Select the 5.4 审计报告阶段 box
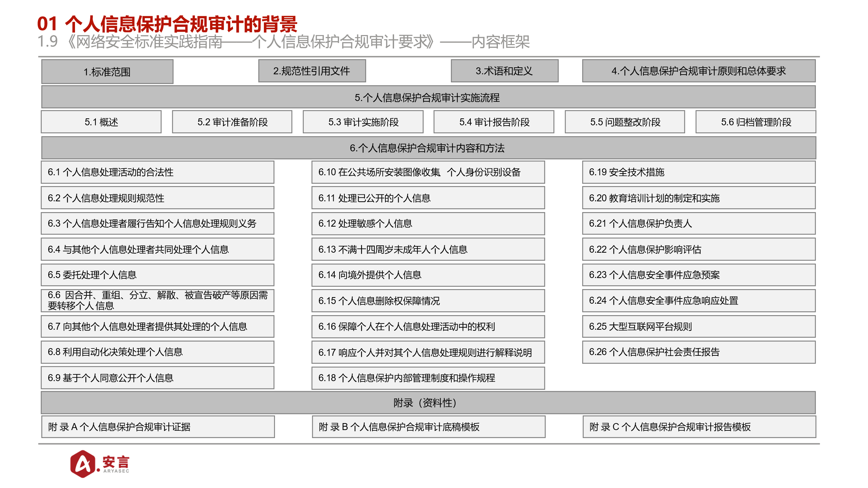The height and width of the screenshot is (488, 868). [x=494, y=122]
